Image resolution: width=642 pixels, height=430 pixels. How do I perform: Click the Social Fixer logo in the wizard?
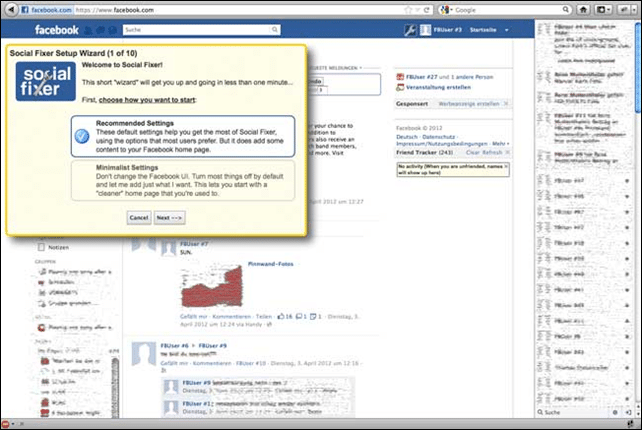(45, 81)
